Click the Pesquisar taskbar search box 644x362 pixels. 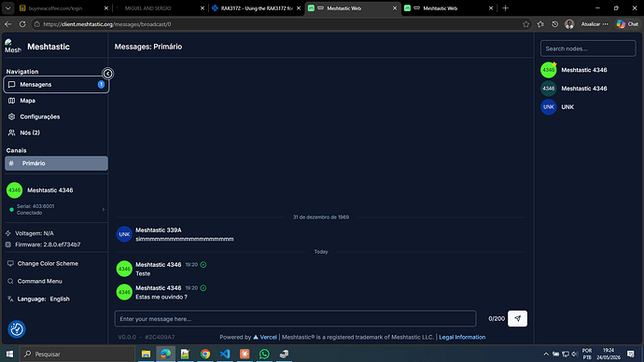[77, 354]
